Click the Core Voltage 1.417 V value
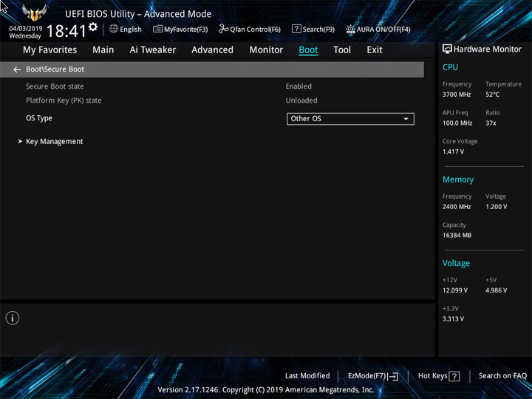 pyautogui.click(x=453, y=151)
